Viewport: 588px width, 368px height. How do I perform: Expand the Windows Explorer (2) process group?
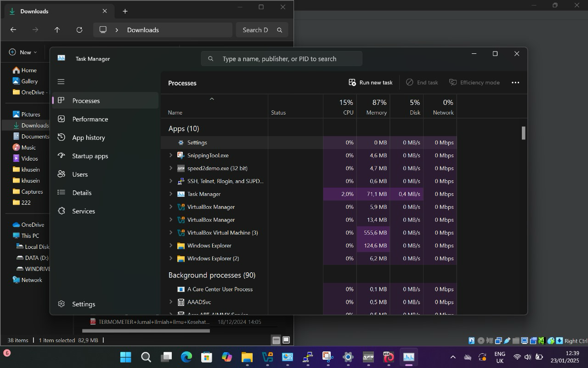171,259
